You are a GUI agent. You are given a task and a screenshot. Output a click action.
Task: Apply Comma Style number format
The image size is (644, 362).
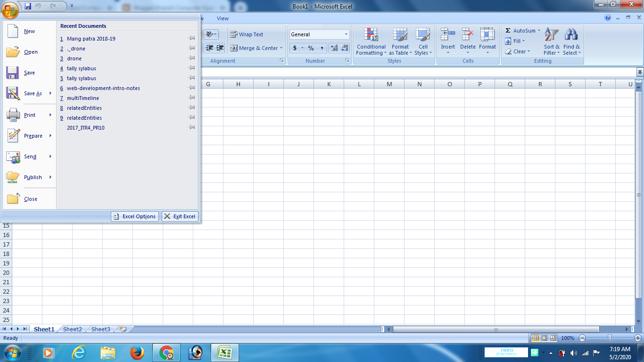(x=322, y=48)
